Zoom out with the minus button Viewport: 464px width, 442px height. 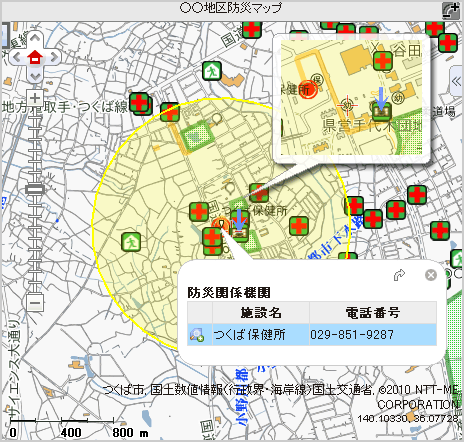(35, 303)
